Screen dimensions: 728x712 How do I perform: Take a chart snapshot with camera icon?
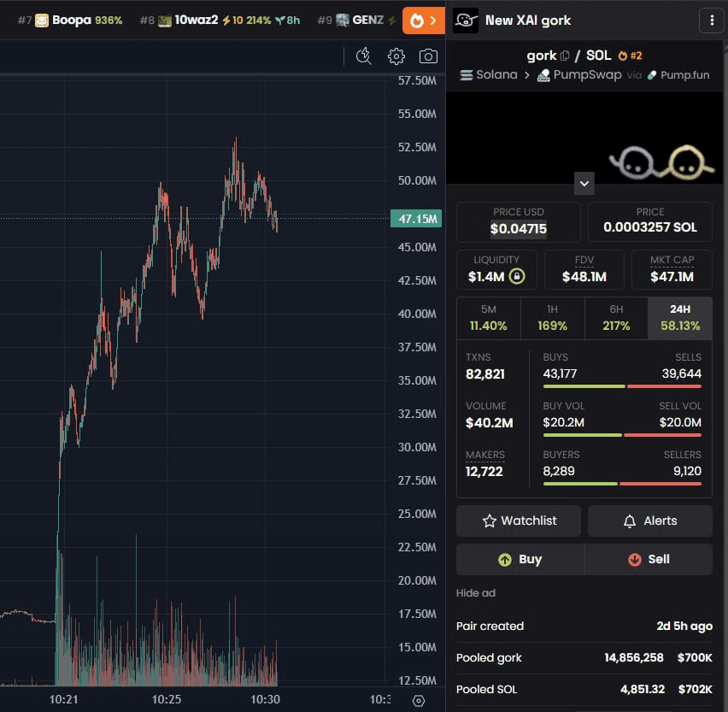[x=428, y=56]
